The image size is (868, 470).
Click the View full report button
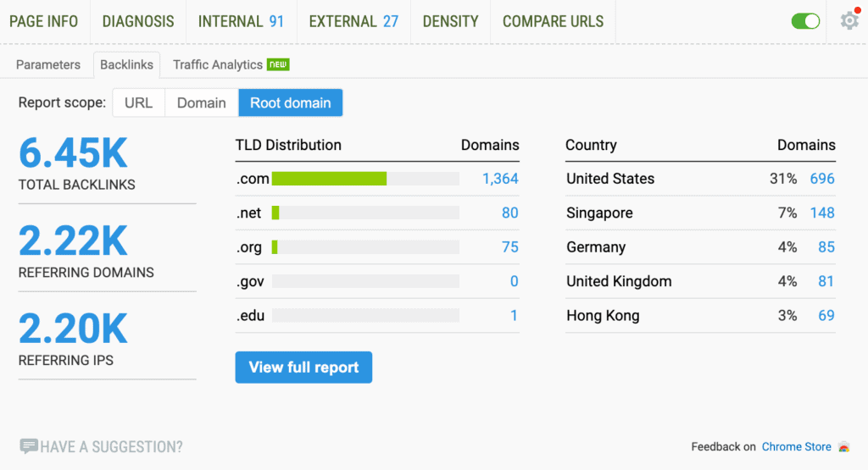tap(303, 368)
